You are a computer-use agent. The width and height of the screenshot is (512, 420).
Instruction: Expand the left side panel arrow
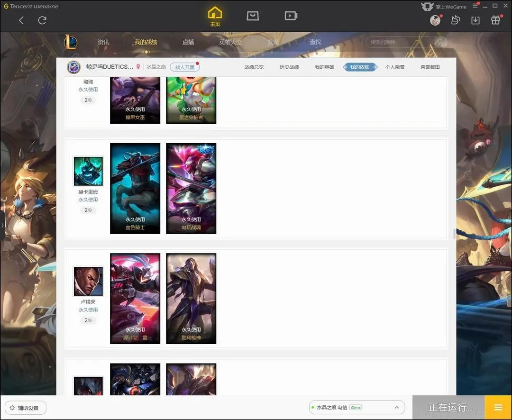click(2, 225)
